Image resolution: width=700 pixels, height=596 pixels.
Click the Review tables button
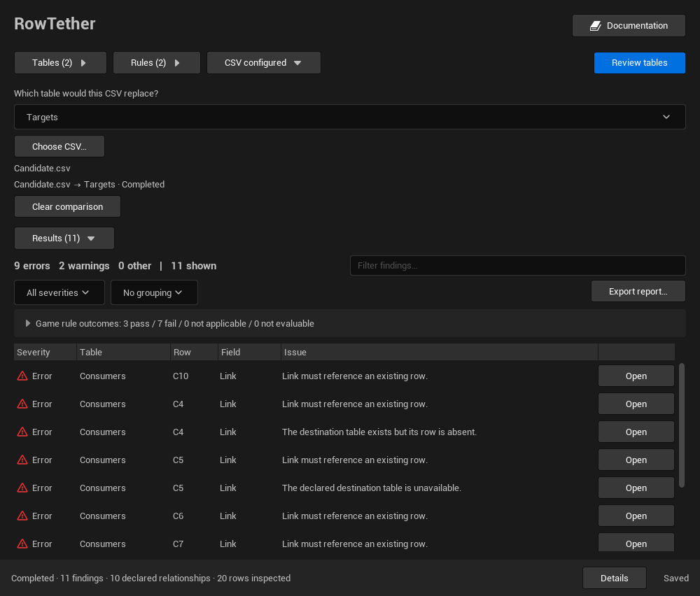point(639,62)
